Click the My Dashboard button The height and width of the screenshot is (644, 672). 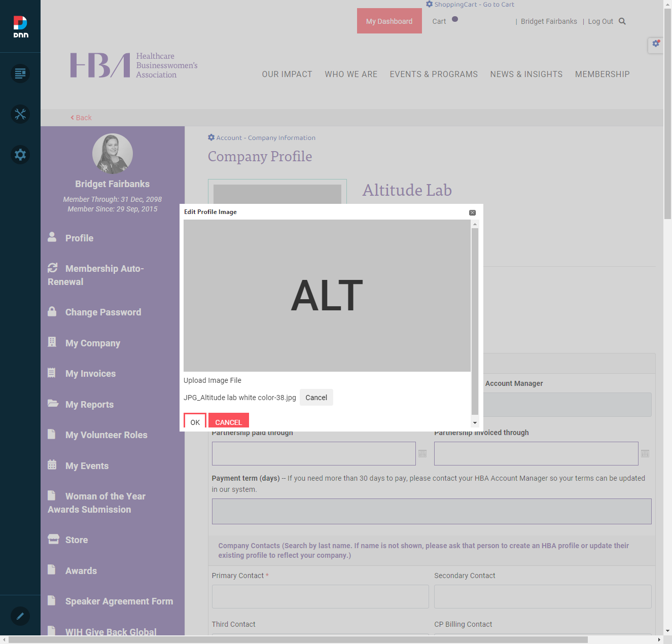pyautogui.click(x=390, y=21)
